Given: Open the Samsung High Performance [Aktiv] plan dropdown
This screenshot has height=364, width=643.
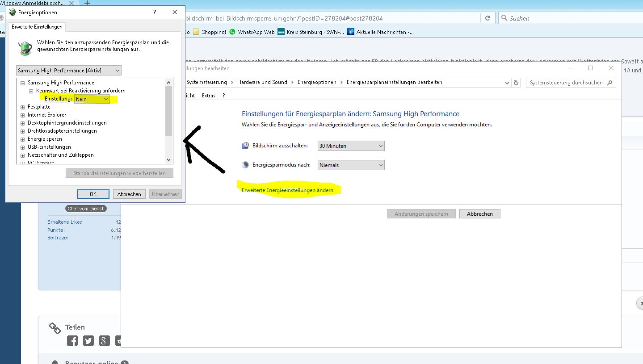Looking at the screenshot, I should [69, 71].
